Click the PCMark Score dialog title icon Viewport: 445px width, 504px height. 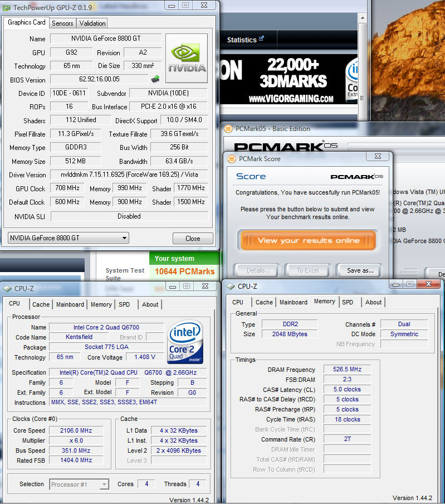click(x=231, y=159)
